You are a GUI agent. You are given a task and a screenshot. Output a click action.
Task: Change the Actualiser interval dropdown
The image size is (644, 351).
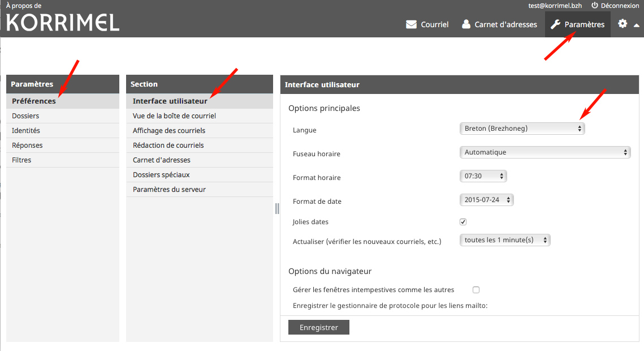(x=505, y=240)
